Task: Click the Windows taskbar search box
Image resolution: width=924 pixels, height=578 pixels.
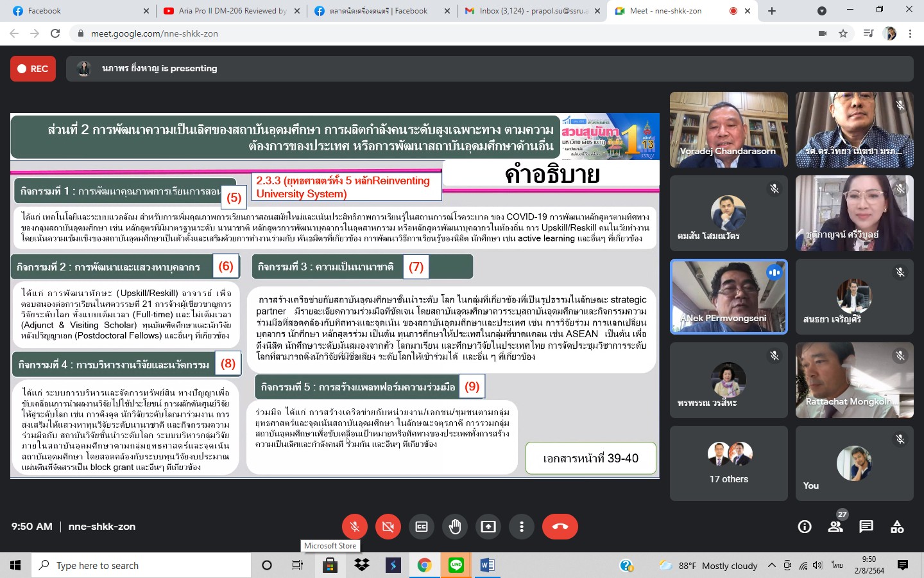Action: (141, 565)
